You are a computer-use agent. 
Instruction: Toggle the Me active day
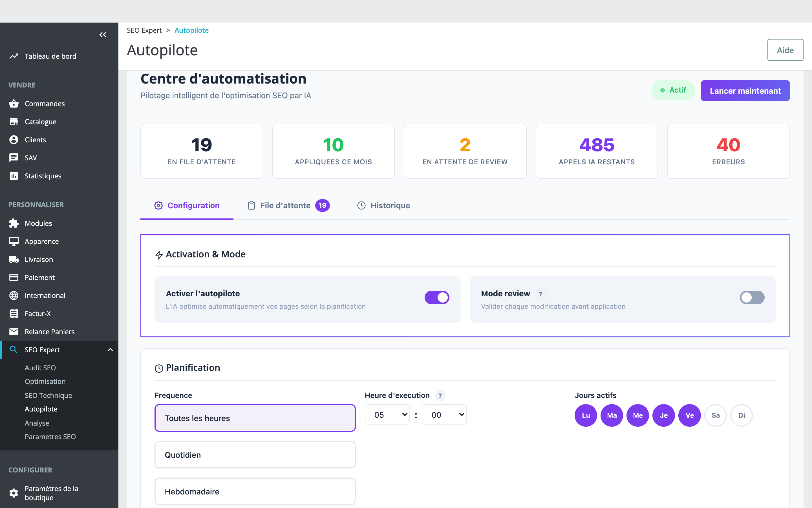point(638,415)
